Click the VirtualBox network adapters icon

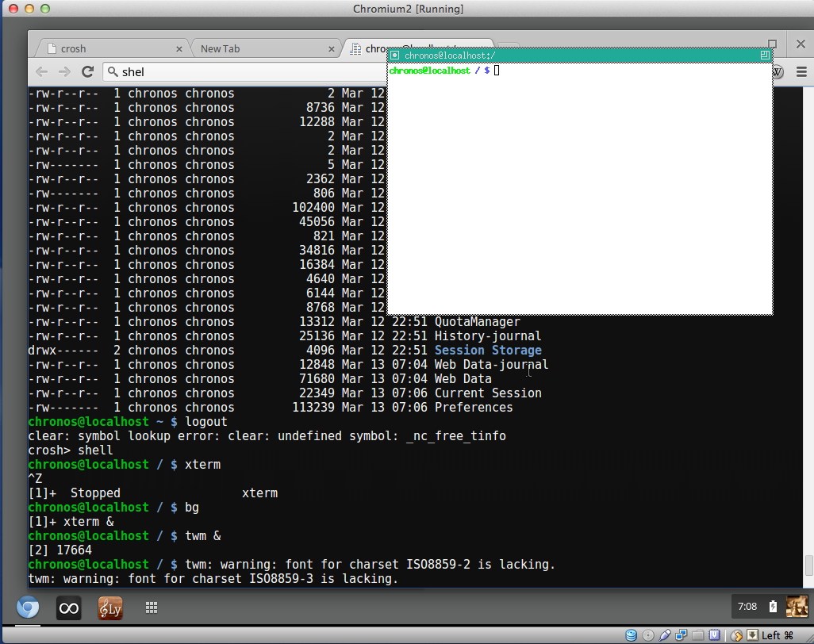point(681,635)
